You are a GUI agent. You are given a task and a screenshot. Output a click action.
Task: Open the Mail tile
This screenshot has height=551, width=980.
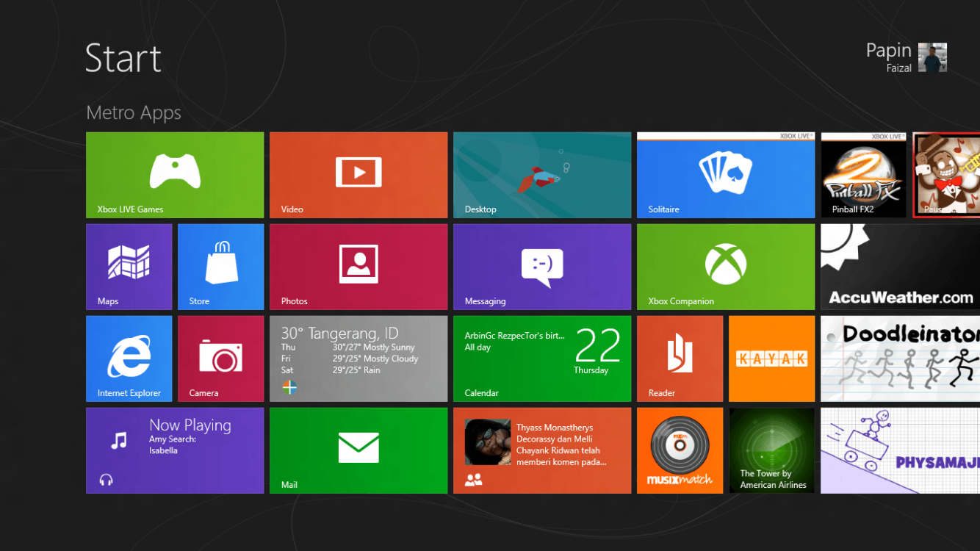[359, 450]
